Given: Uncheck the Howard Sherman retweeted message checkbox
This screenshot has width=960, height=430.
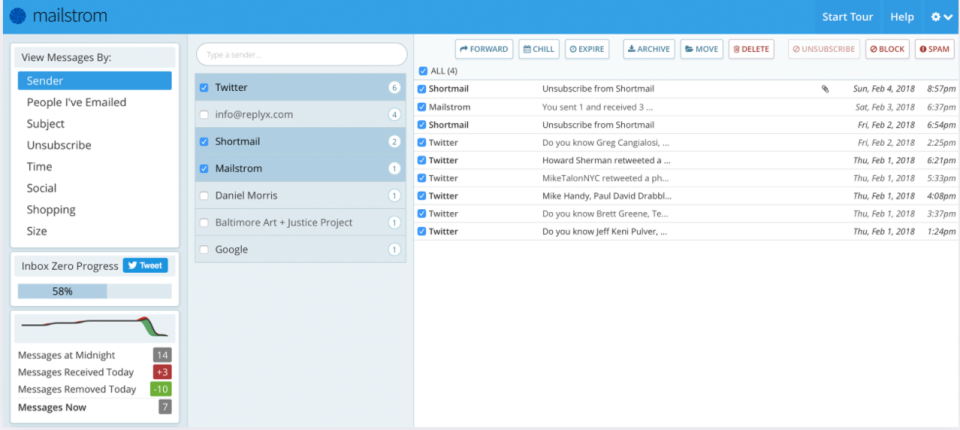Looking at the screenshot, I should [x=421, y=160].
